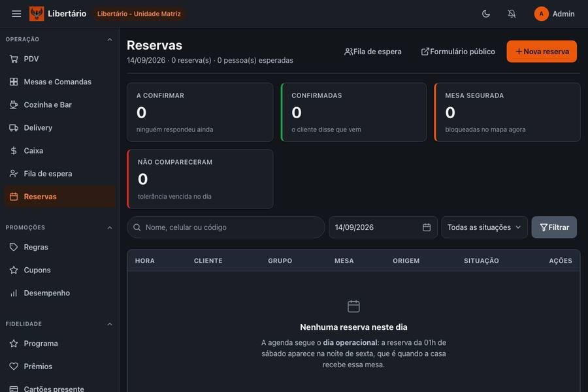Open Regras under Promoções
The image size is (588, 392).
(x=59, y=247)
